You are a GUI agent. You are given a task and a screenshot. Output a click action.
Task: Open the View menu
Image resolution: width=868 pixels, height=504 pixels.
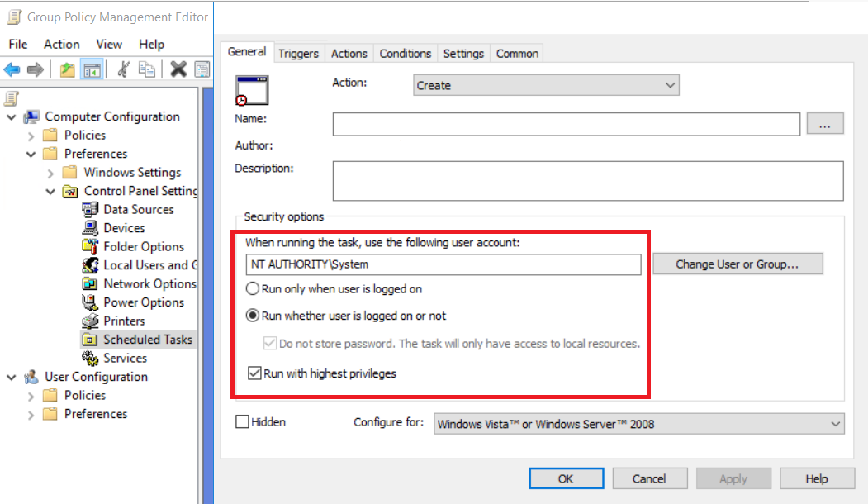pyautogui.click(x=109, y=45)
